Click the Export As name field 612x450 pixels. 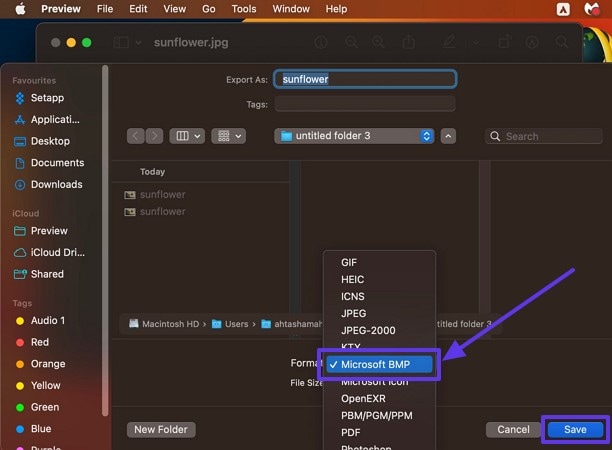[x=365, y=79]
